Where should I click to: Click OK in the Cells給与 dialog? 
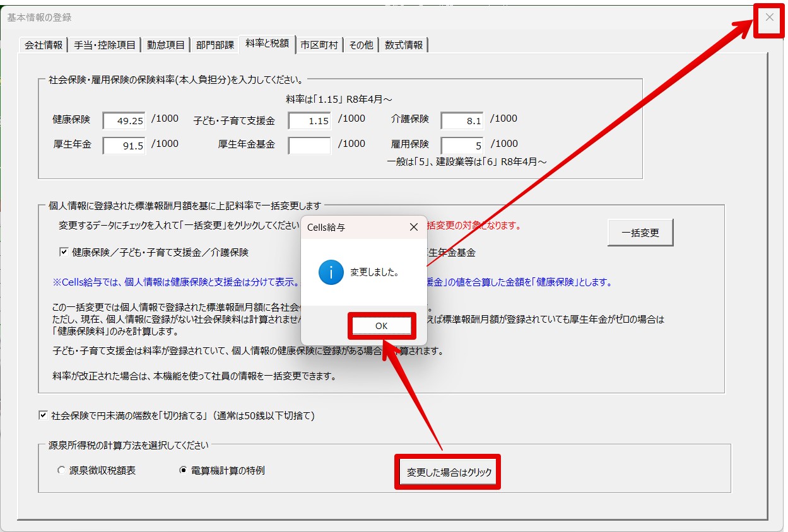381,326
